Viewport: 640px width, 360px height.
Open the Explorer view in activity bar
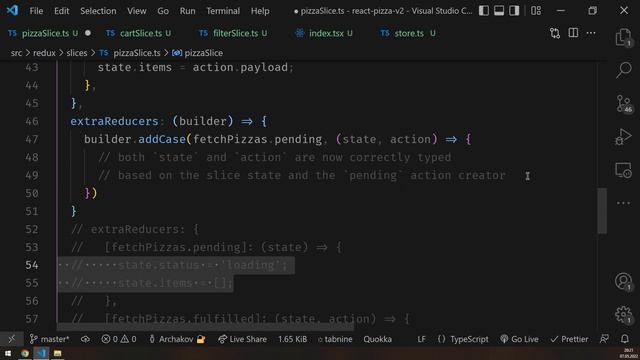pos(623,37)
